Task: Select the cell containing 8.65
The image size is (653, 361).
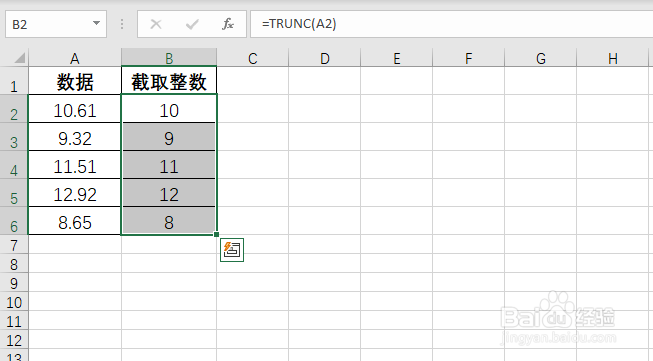Action: pos(75,222)
